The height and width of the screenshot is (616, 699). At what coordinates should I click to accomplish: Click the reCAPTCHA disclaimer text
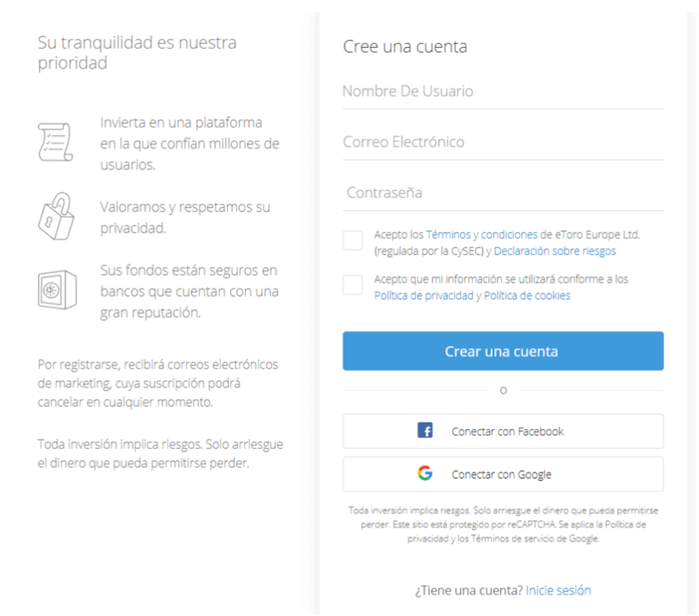click(503, 524)
